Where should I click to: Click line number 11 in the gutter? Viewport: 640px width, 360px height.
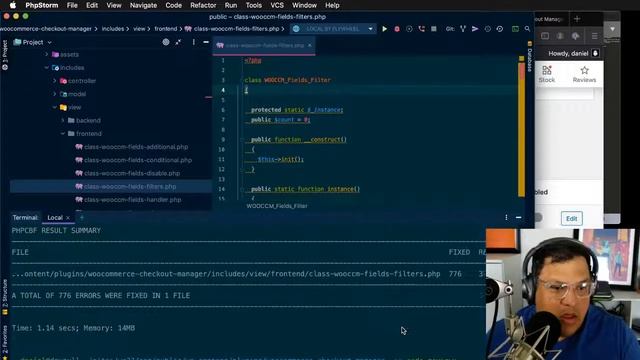[222, 159]
